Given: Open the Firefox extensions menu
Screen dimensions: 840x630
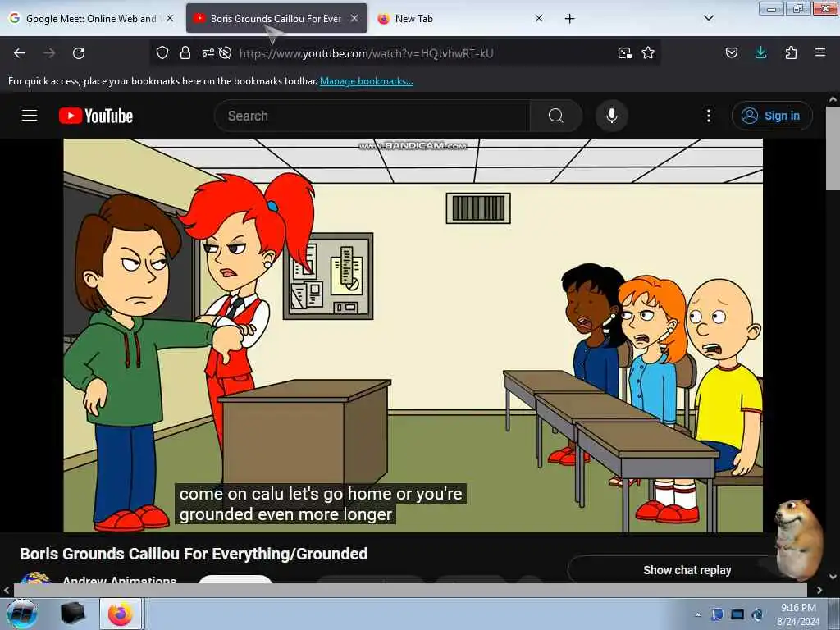Looking at the screenshot, I should 791,52.
